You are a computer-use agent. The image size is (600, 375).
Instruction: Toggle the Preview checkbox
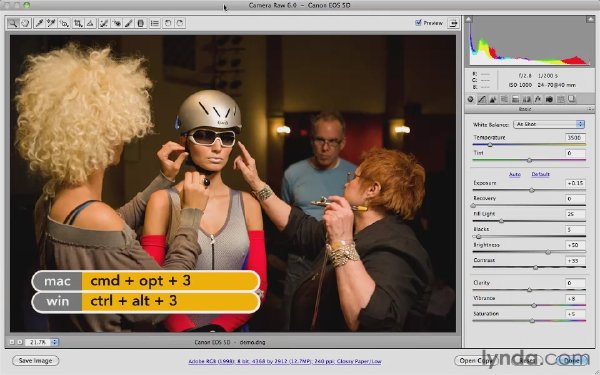[x=418, y=23]
